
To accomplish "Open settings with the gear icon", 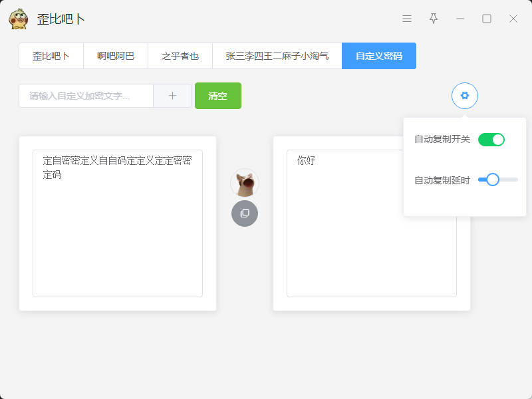I will click(x=465, y=96).
